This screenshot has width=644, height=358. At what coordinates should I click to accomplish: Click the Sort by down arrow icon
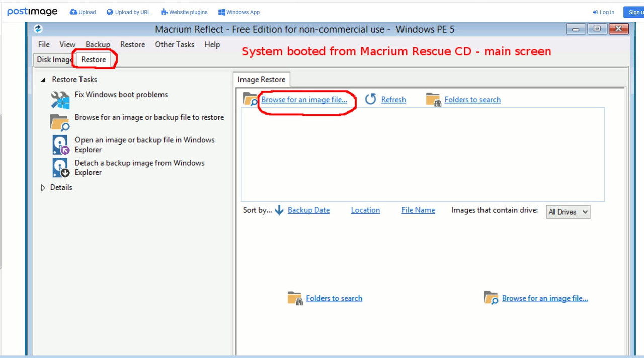point(279,210)
